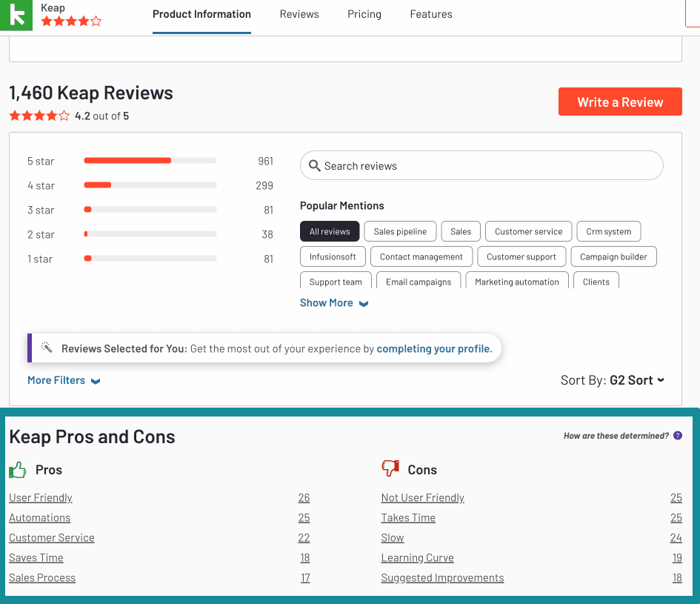Filter reviews by the 4 star bar

tap(150, 185)
